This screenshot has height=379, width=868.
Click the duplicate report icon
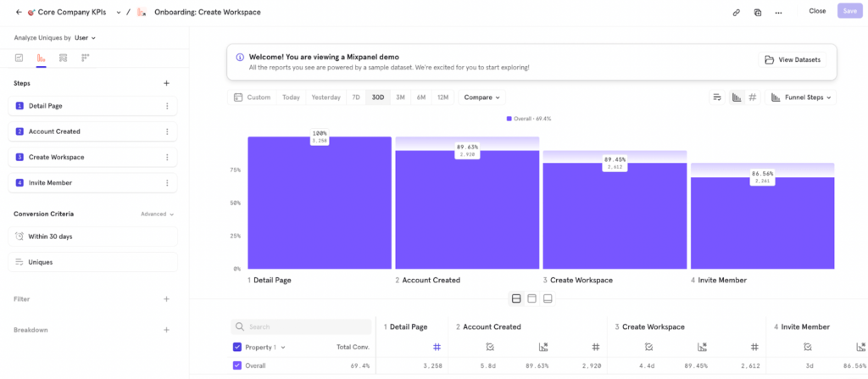pyautogui.click(x=757, y=12)
